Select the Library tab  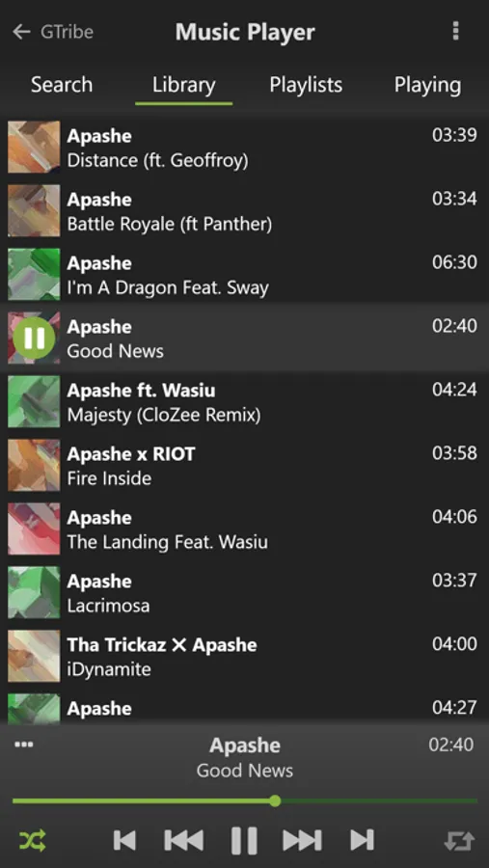[184, 85]
